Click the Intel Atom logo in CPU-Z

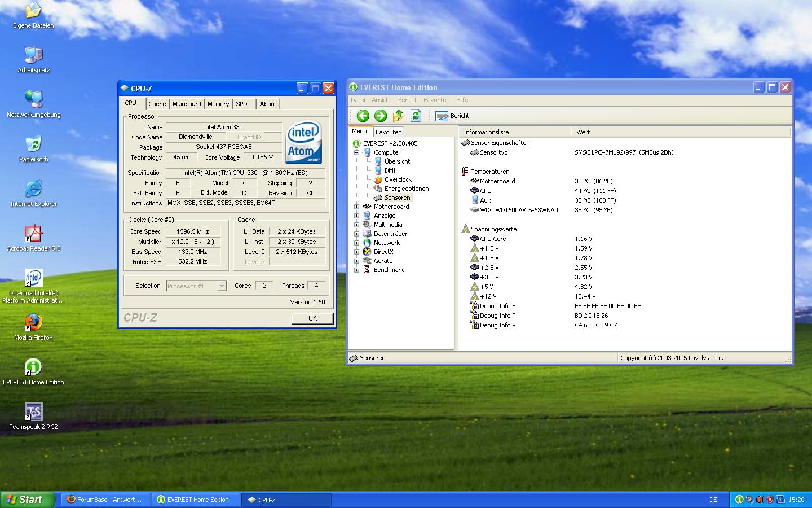[x=304, y=142]
